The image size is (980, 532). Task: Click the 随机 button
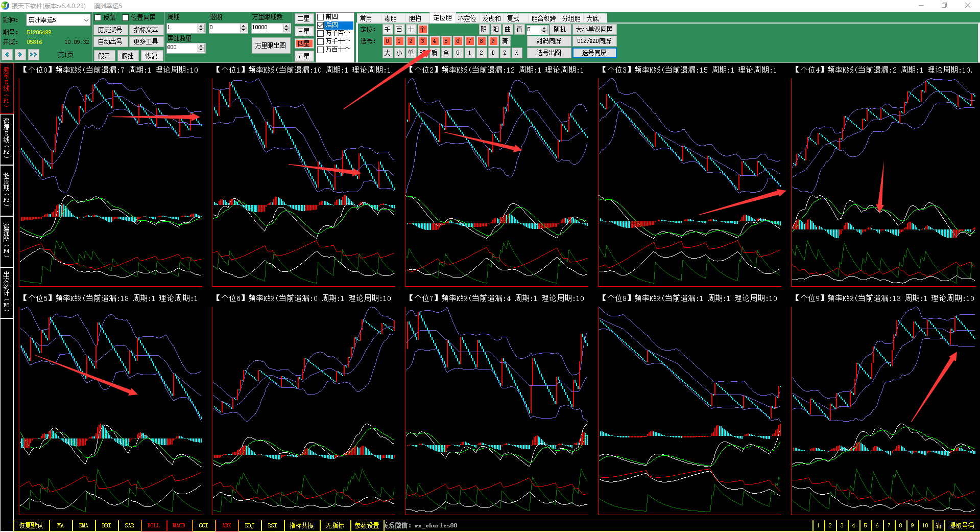(560, 29)
